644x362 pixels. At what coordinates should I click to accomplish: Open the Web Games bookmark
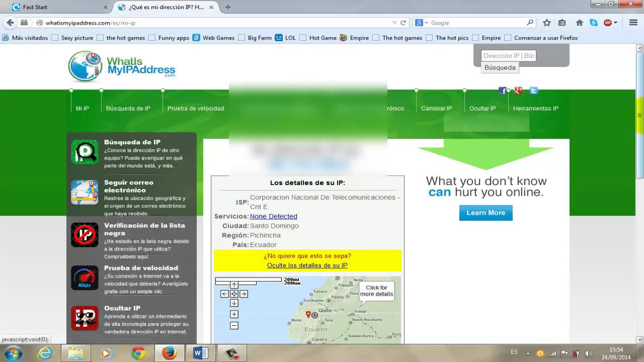pyautogui.click(x=214, y=38)
